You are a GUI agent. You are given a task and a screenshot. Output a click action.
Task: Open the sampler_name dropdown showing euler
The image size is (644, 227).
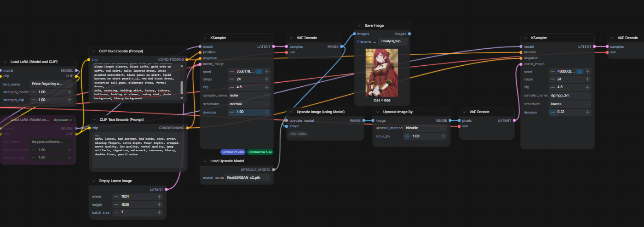pyautogui.click(x=249, y=95)
